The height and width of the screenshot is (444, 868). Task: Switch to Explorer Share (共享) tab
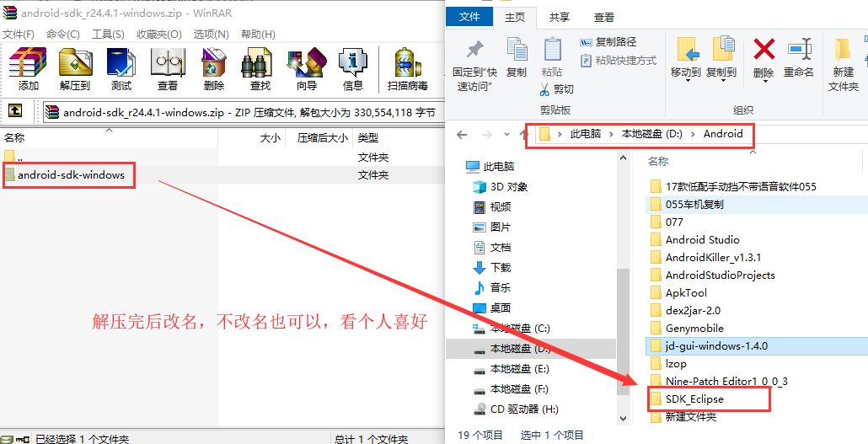[x=559, y=17]
